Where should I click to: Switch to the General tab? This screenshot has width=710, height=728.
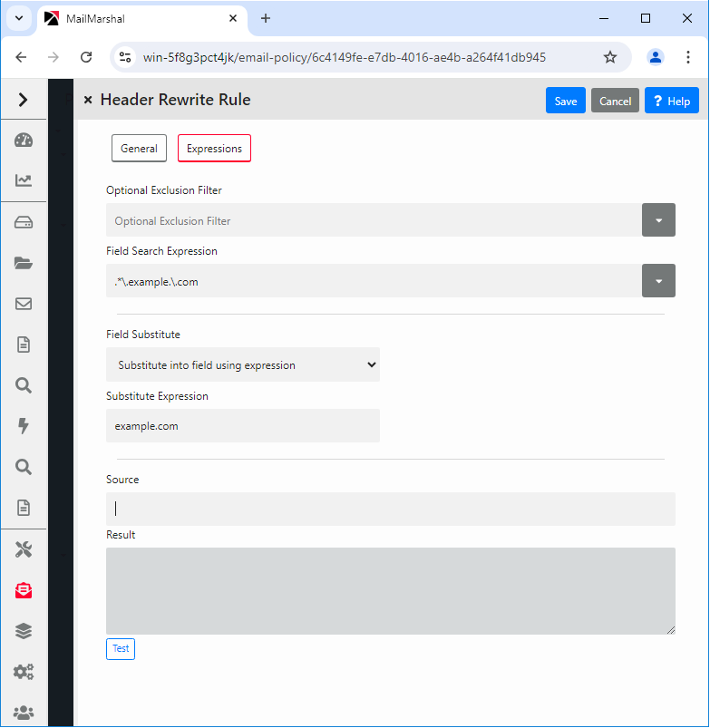(x=139, y=149)
